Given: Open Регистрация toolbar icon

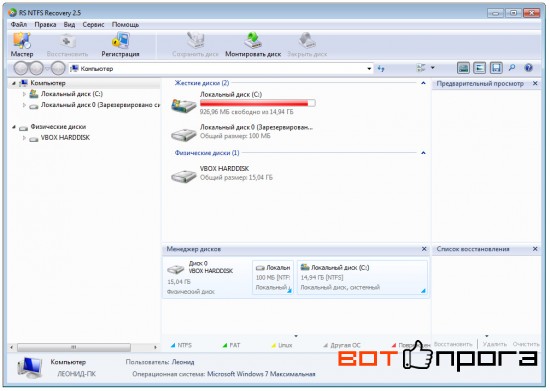Looking at the screenshot, I should [120, 41].
